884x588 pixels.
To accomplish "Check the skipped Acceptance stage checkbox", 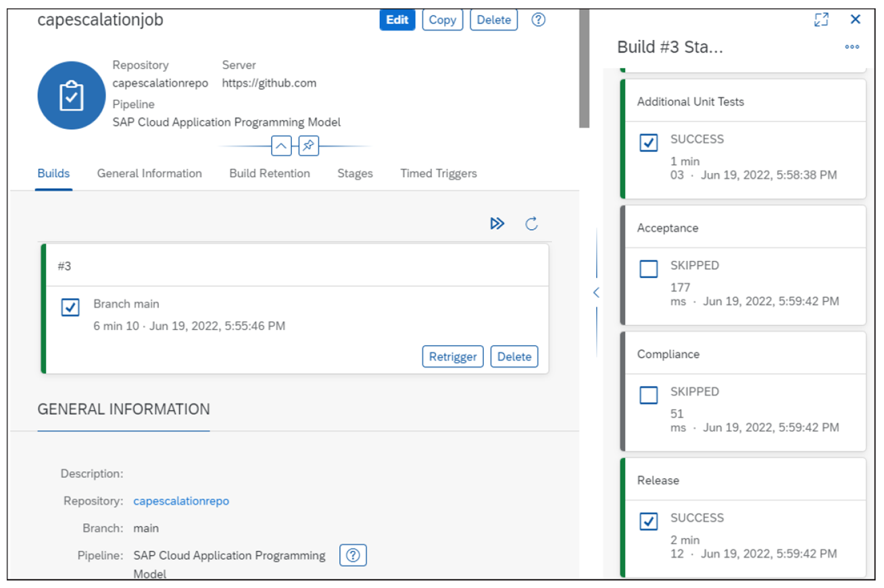I will pyautogui.click(x=648, y=269).
